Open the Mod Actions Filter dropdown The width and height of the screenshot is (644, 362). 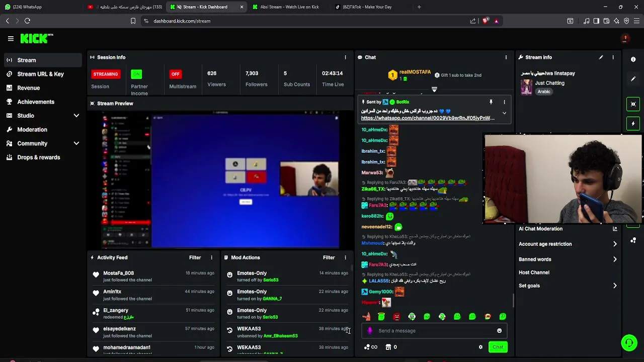coord(329,257)
